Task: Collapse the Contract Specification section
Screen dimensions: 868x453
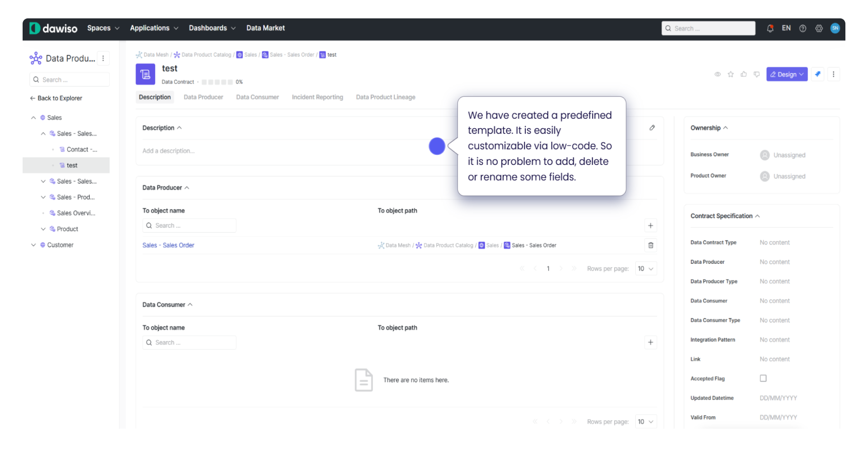Action: [x=757, y=216]
